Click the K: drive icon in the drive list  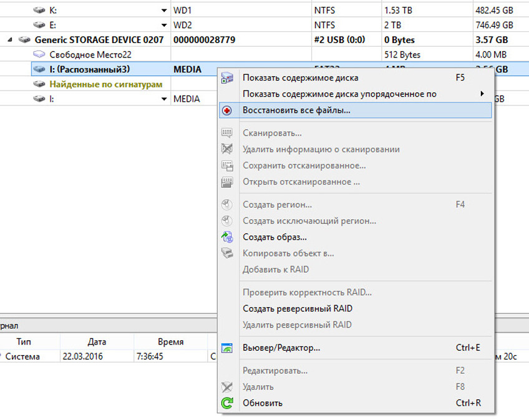tap(39, 11)
